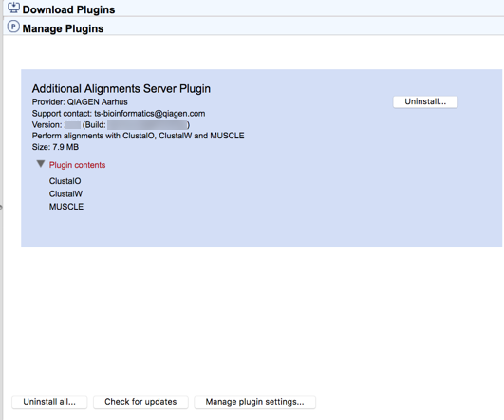Click the Download Plugins icon
This screenshot has width=504, height=420.
click(x=13, y=8)
